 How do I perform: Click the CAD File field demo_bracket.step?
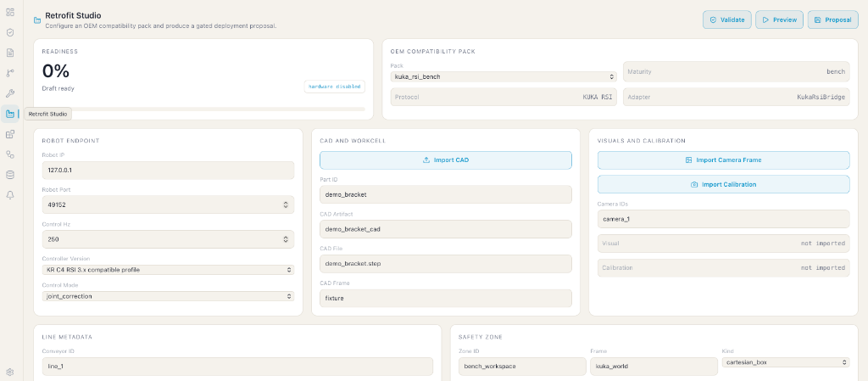coord(446,264)
